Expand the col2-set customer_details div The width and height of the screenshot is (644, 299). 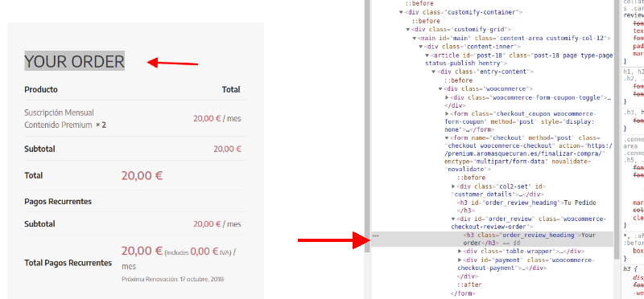click(x=453, y=186)
